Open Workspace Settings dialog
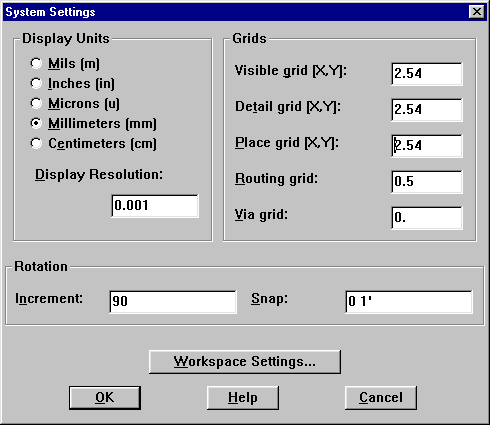 (245, 362)
